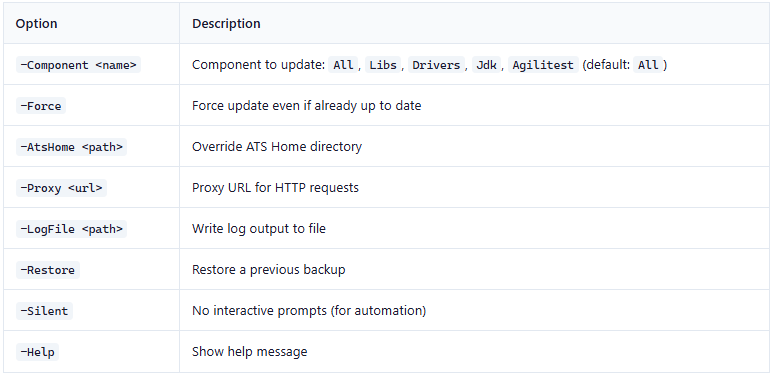773x376 pixels.
Task: Select the Drivers code value
Action: coord(436,65)
